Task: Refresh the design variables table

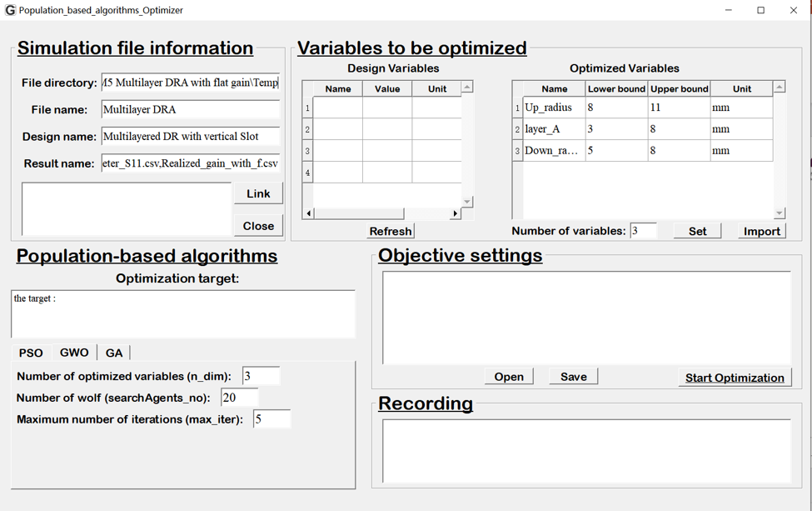Action: coord(390,231)
